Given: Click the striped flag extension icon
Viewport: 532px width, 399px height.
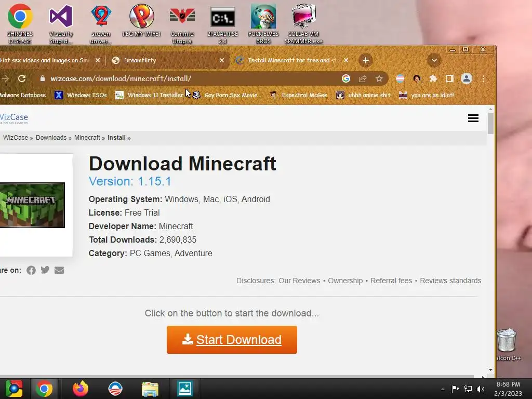Looking at the screenshot, I should pos(400,79).
